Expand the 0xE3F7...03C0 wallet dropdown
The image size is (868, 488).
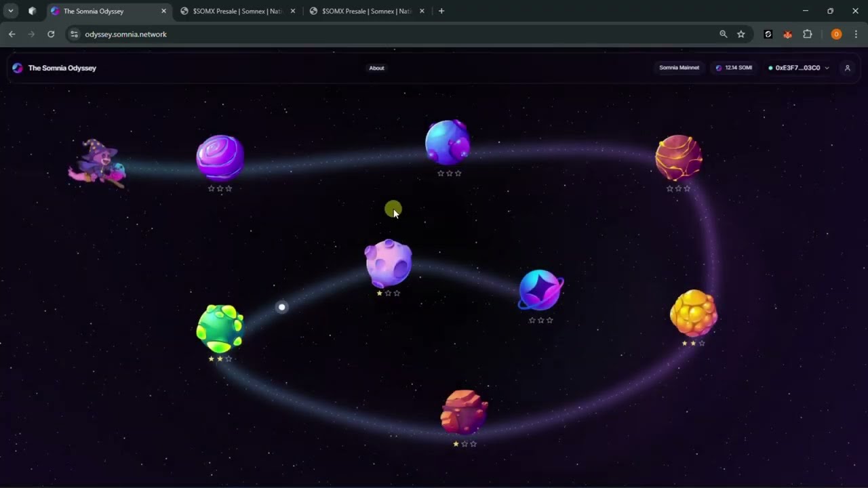(x=799, y=68)
